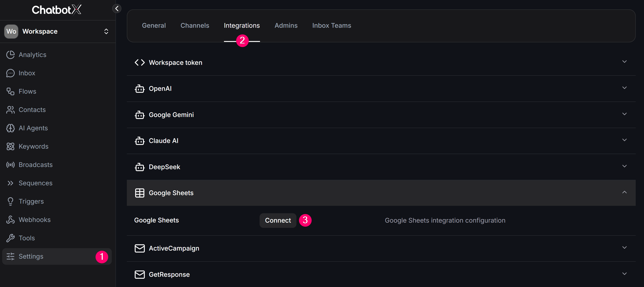Click the DeepSeek heading

(164, 167)
